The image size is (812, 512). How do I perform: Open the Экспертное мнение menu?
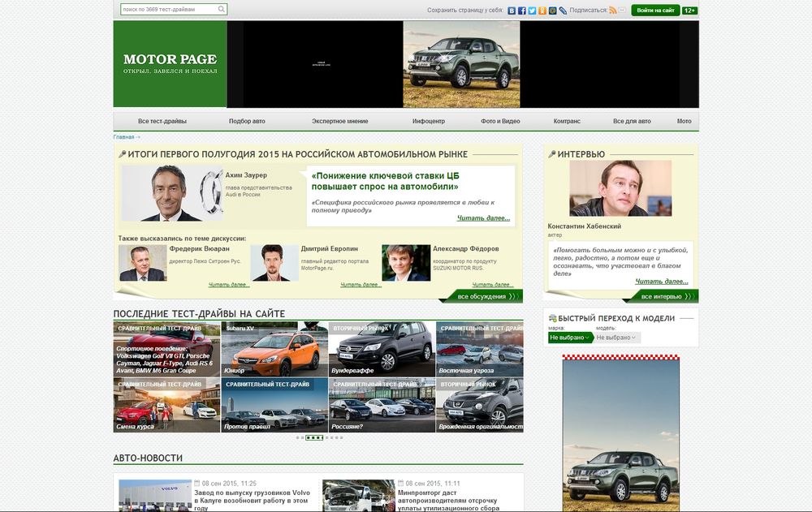click(339, 121)
